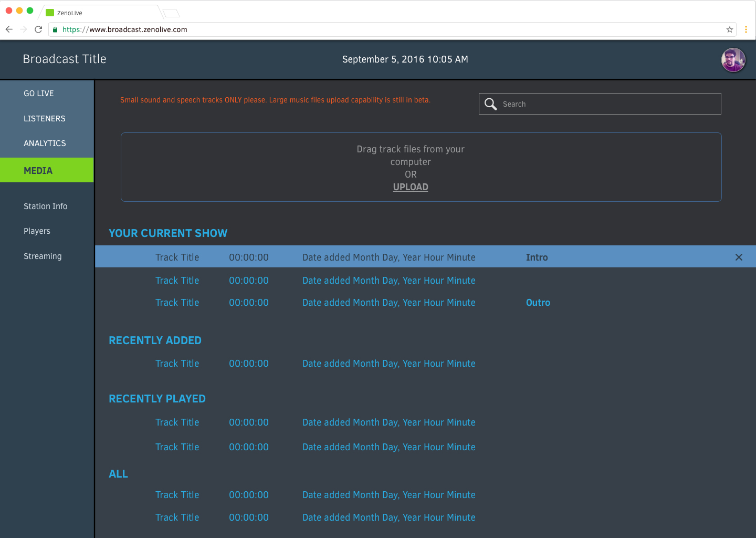The image size is (756, 538).
Task: Focus the Search input field
Action: point(600,104)
